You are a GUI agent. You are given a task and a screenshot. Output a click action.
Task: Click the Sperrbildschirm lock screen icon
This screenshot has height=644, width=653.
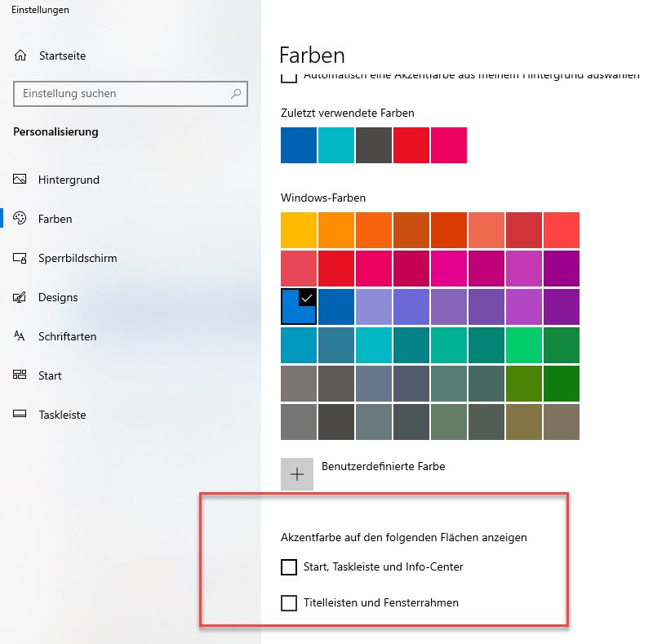[x=20, y=258]
